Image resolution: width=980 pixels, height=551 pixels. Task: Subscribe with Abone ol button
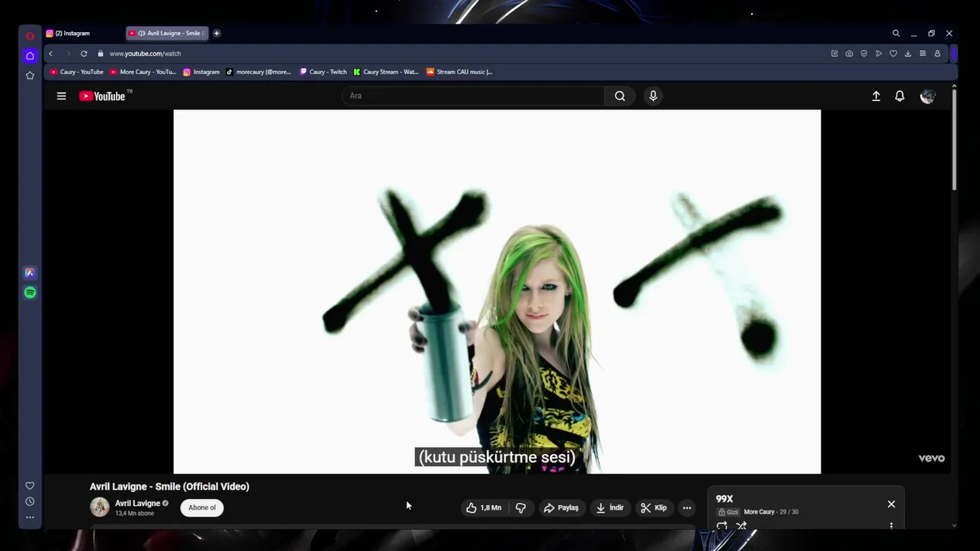(202, 507)
